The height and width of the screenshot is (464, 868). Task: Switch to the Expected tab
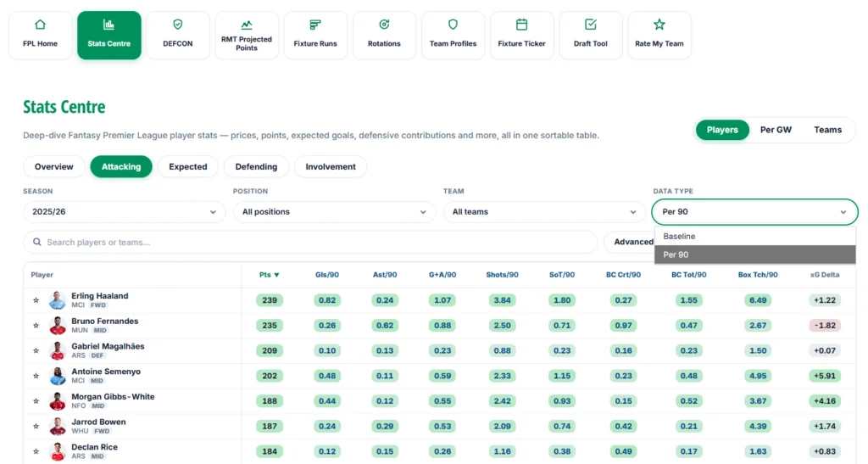tap(187, 166)
